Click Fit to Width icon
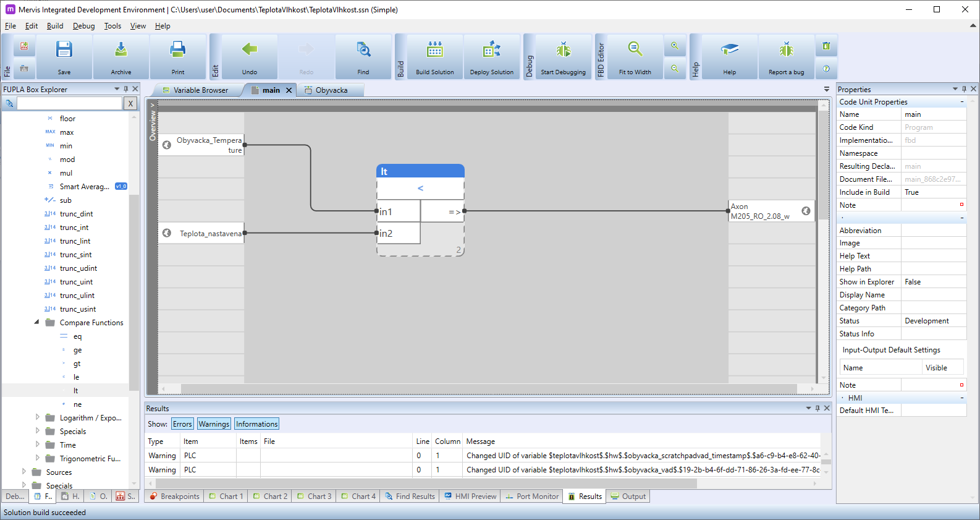The width and height of the screenshot is (980, 520). click(x=635, y=51)
